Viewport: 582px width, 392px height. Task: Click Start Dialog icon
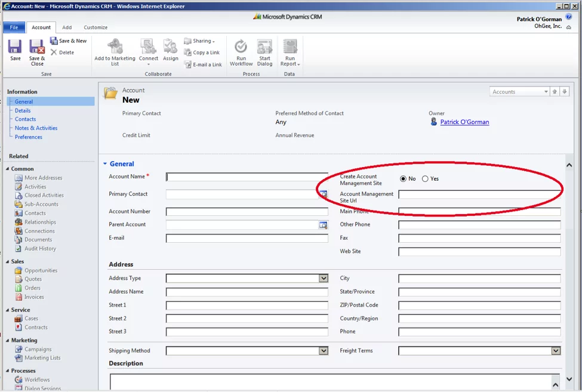click(264, 47)
